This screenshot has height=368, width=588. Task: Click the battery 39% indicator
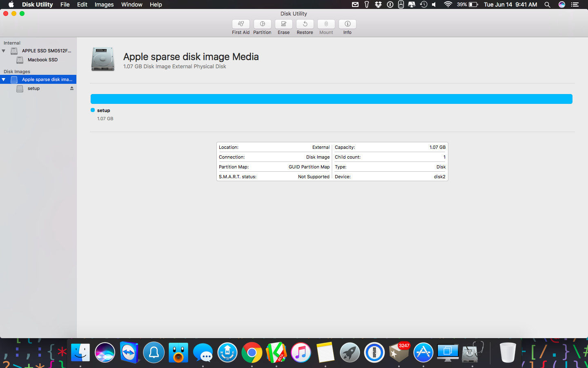click(468, 4)
